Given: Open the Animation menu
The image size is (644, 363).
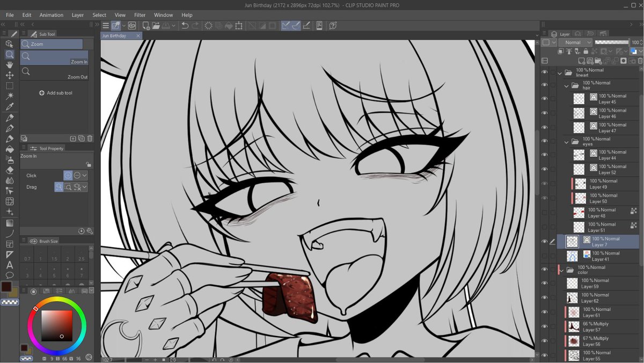Looking at the screenshot, I should [x=51, y=15].
